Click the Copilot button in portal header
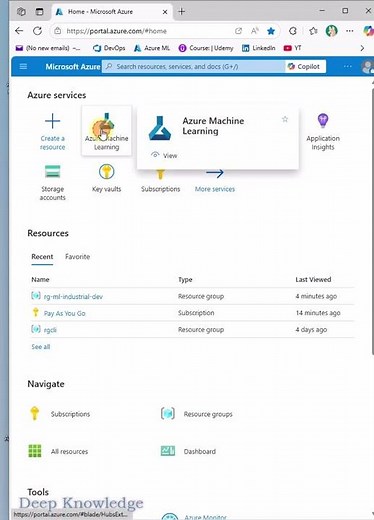Screen dimensions: 374x520 point(305,67)
